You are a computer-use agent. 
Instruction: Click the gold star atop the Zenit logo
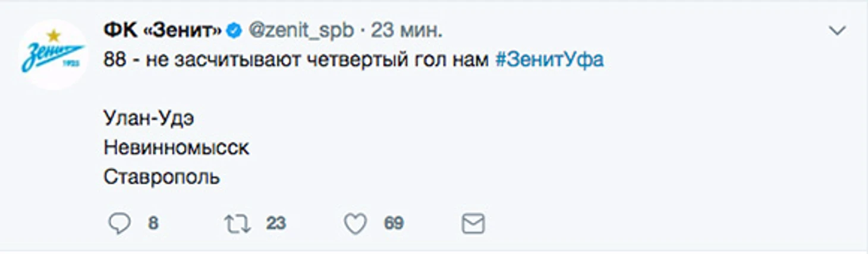coord(54,35)
